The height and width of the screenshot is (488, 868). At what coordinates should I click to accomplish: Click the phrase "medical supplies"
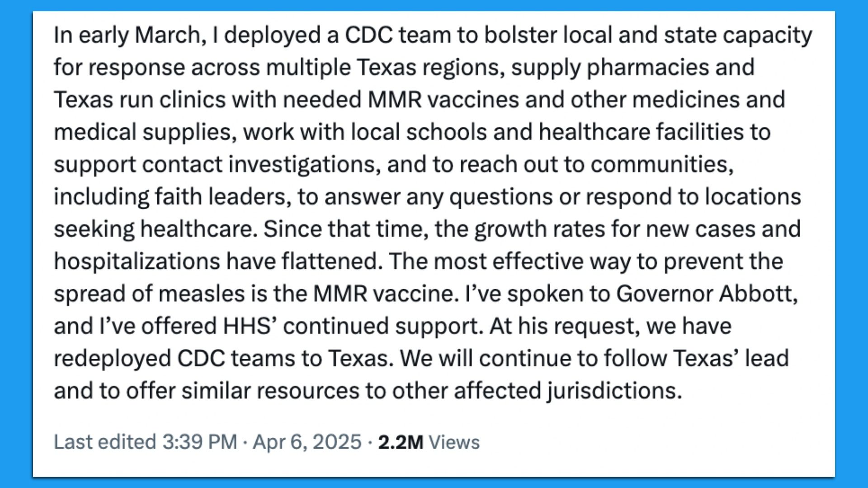point(144,132)
